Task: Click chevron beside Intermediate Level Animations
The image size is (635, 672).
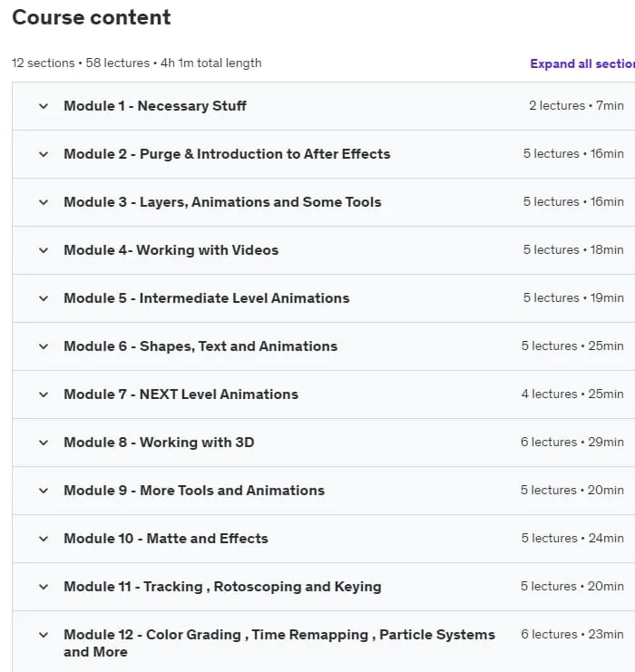Action: coord(44,297)
